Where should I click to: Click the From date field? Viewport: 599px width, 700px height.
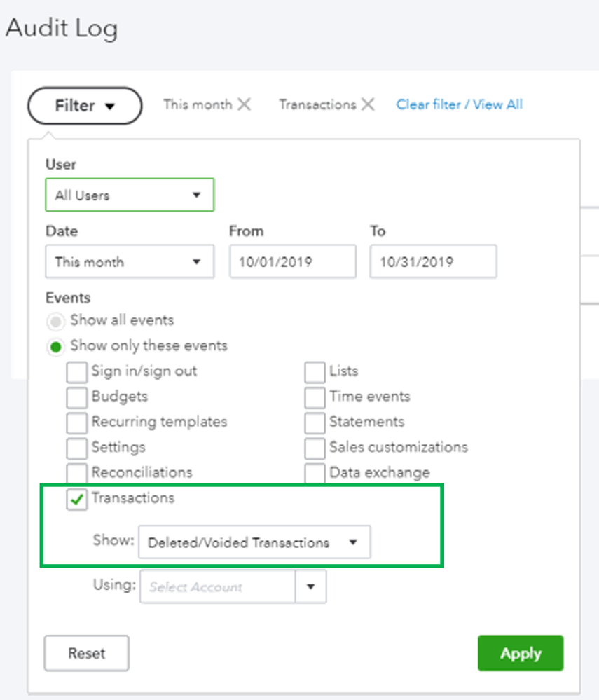[x=292, y=262]
